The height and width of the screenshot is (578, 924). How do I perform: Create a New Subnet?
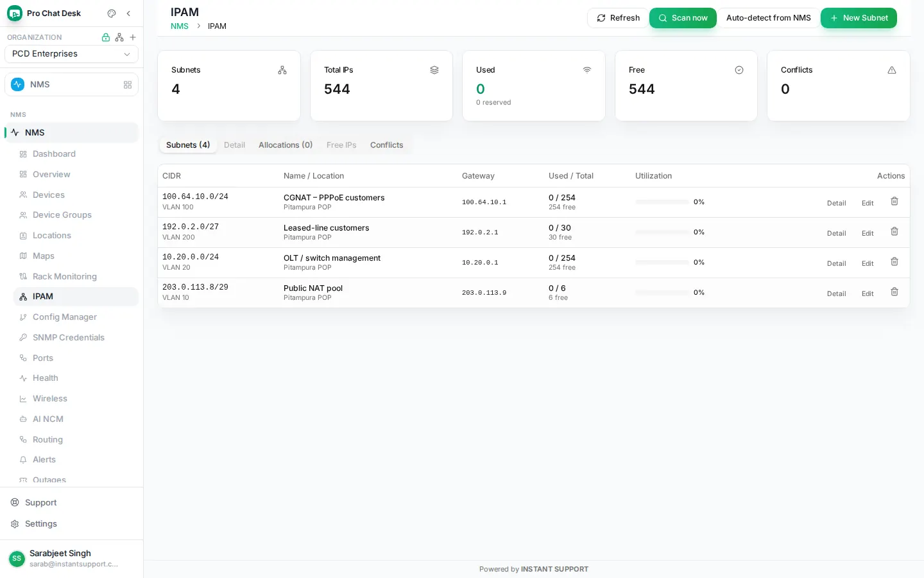(859, 18)
